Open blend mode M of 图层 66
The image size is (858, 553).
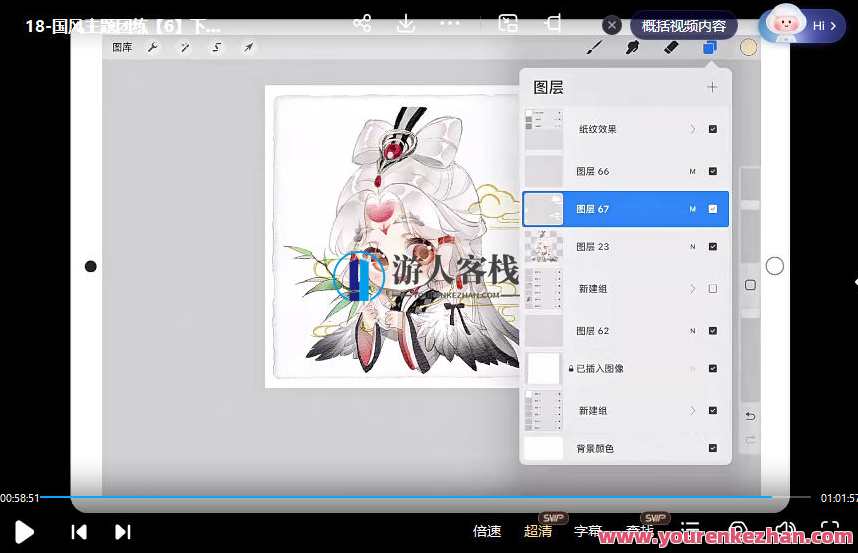pyautogui.click(x=692, y=171)
